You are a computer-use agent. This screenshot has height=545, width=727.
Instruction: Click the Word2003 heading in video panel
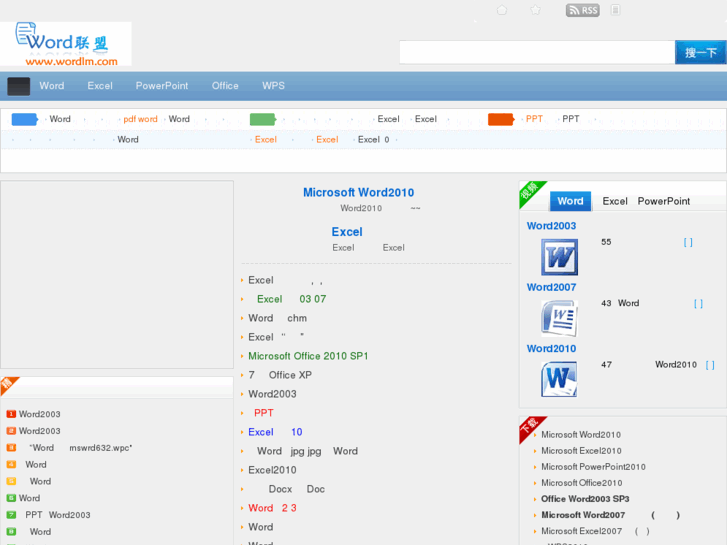point(551,226)
